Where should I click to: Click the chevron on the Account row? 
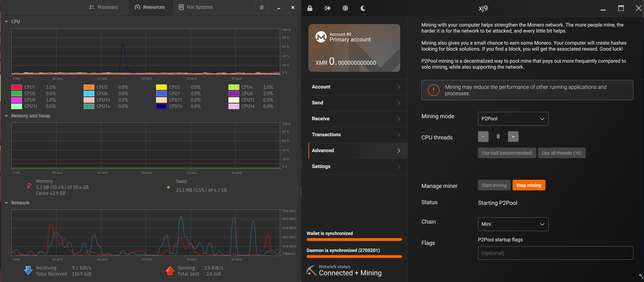399,87
